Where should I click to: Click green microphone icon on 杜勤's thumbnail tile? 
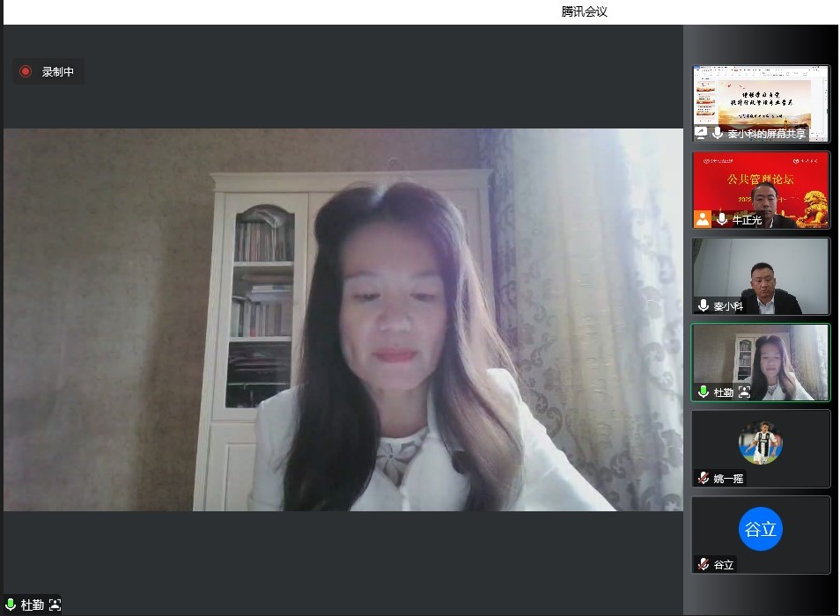(704, 392)
